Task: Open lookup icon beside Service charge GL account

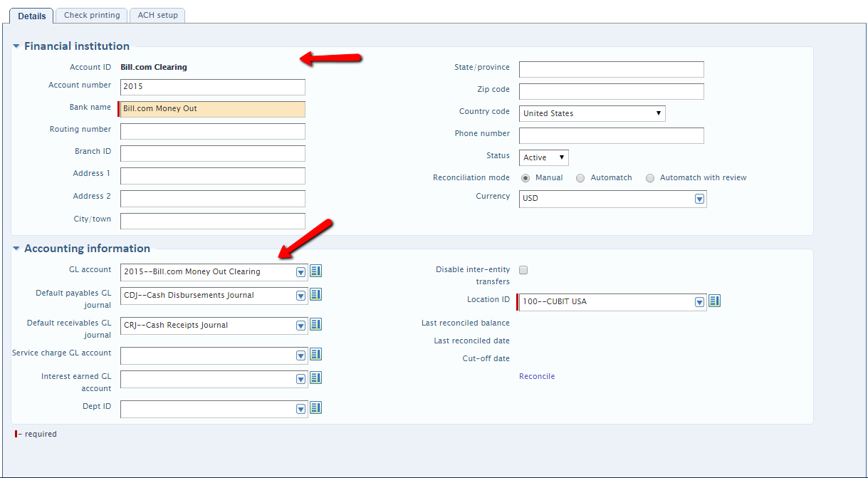Action: point(316,354)
